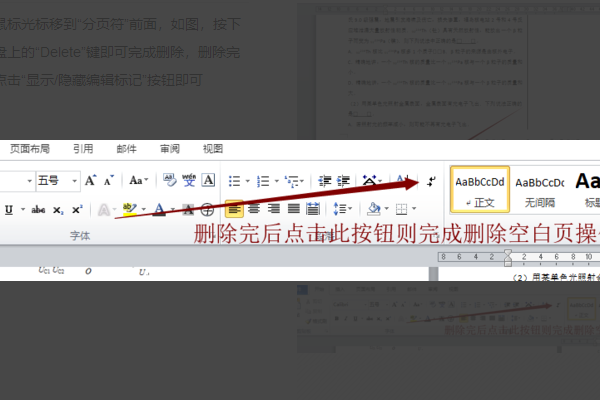Click the Grow Font icon
Viewport: 600px width, 400px height.
coord(90,180)
